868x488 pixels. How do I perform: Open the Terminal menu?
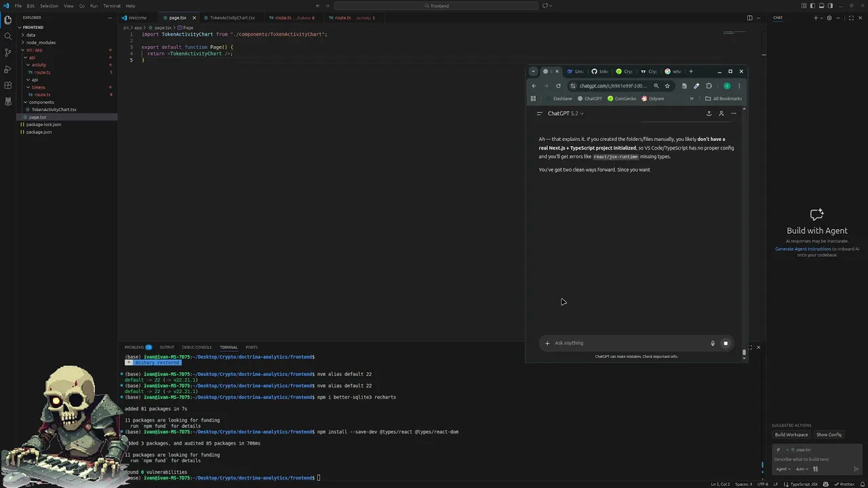(112, 5)
